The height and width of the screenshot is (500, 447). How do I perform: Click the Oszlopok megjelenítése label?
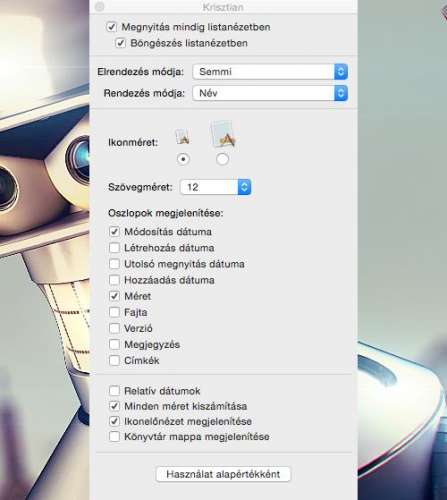pyautogui.click(x=166, y=213)
